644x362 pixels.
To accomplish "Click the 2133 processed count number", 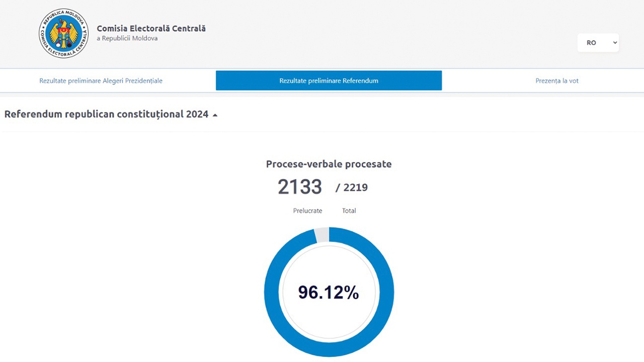I will [300, 187].
